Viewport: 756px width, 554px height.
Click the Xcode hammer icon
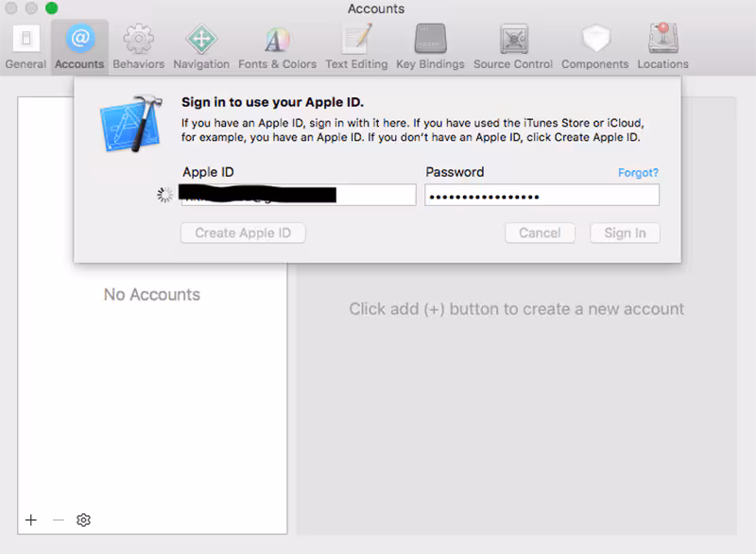(x=131, y=124)
